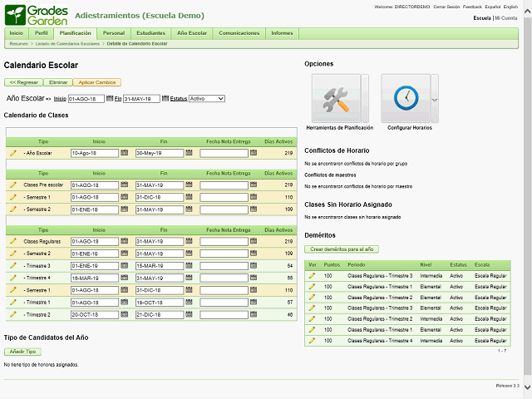Image resolution: width=532 pixels, height=399 pixels.
Task: Click Crear deméritos para el año button
Action: coord(342,249)
